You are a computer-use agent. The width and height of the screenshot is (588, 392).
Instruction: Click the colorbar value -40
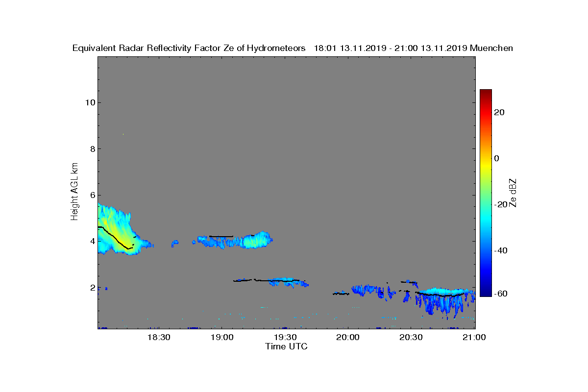click(500, 250)
